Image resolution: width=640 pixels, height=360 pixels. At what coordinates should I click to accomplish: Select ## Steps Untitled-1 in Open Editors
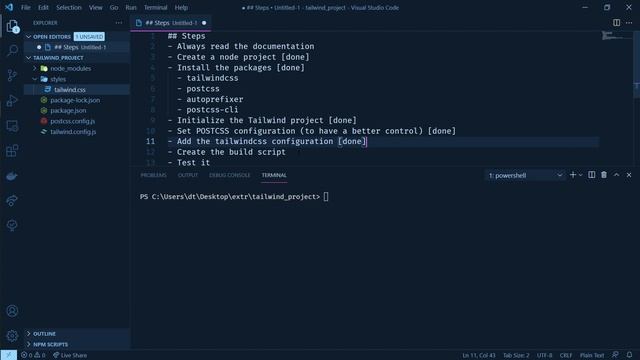pos(77,47)
